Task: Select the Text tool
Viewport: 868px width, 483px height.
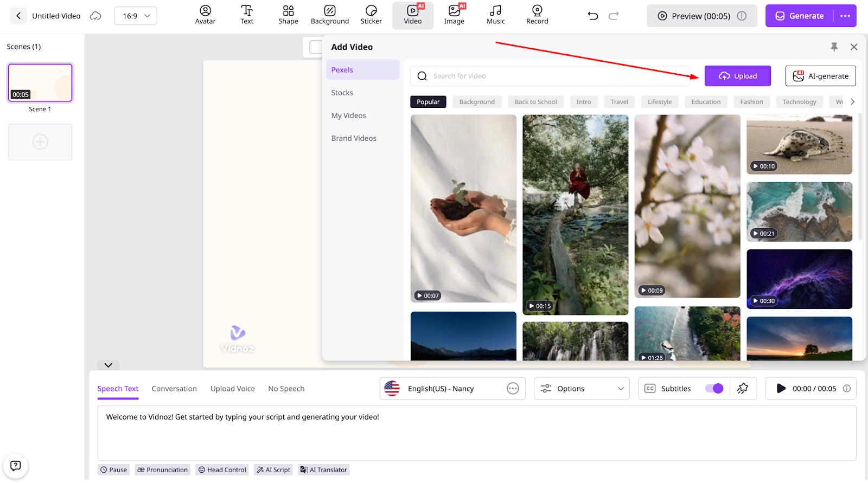Action: pyautogui.click(x=247, y=16)
